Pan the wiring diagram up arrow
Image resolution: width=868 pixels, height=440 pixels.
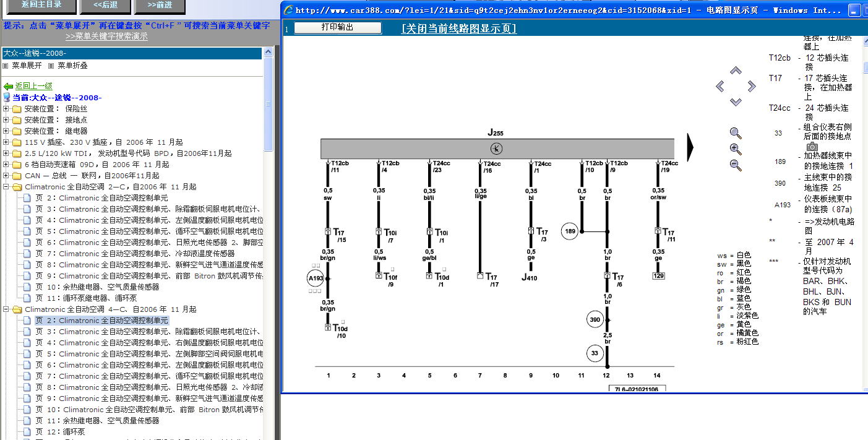pos(736,70)
